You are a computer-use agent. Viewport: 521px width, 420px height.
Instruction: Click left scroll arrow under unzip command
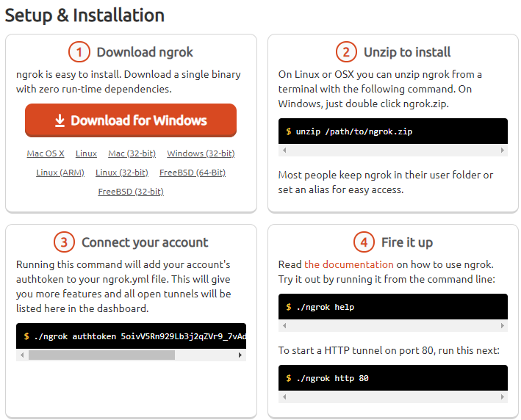point(284,150)
